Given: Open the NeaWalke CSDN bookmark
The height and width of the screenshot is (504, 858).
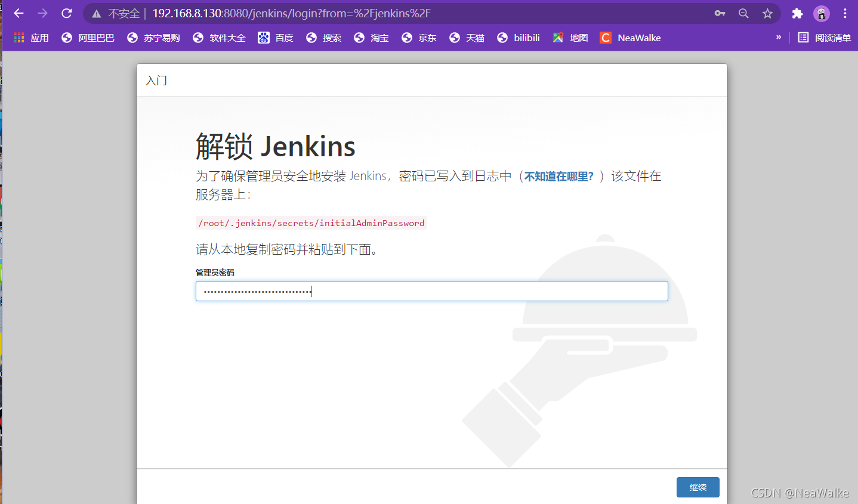Looking at the screenshot, I should 631,38.
